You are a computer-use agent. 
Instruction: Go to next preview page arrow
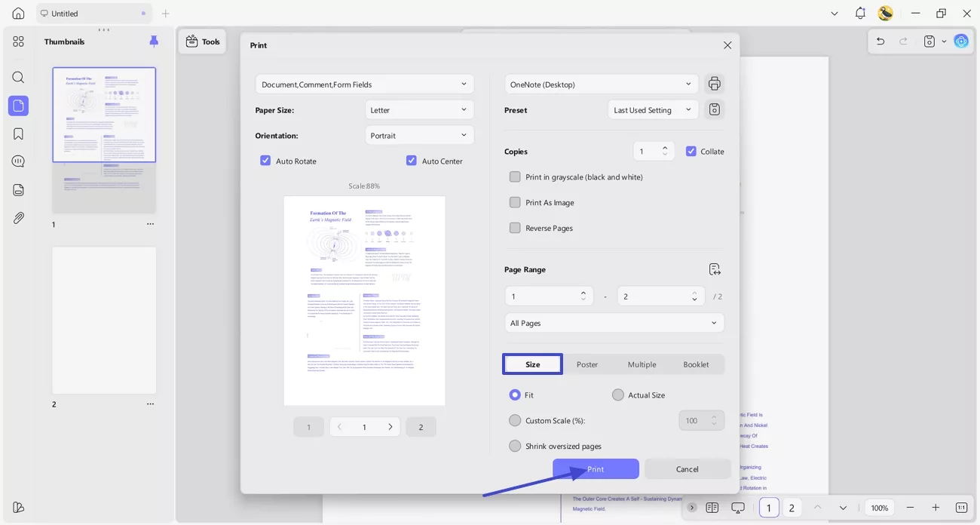point(390,427)
